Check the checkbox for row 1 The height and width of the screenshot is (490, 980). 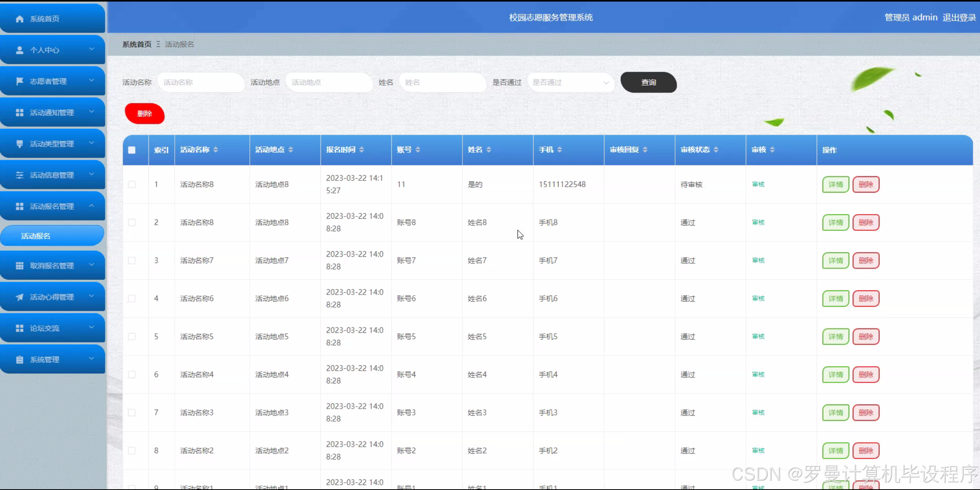coord(132,184)
